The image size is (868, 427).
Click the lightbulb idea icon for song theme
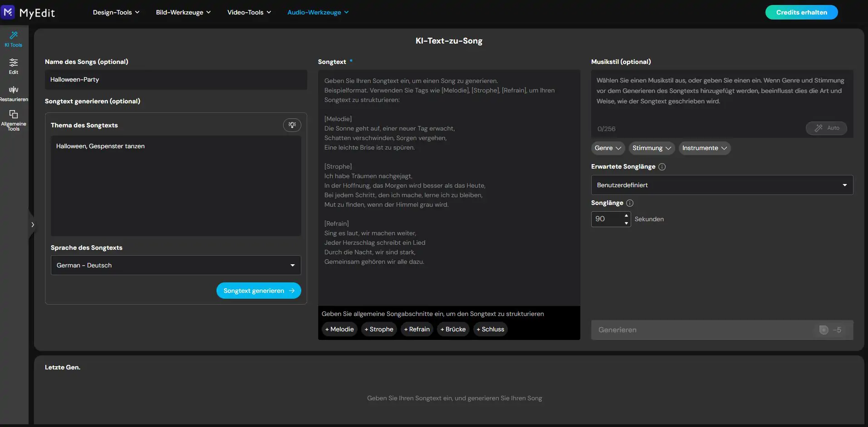point(292,125)
